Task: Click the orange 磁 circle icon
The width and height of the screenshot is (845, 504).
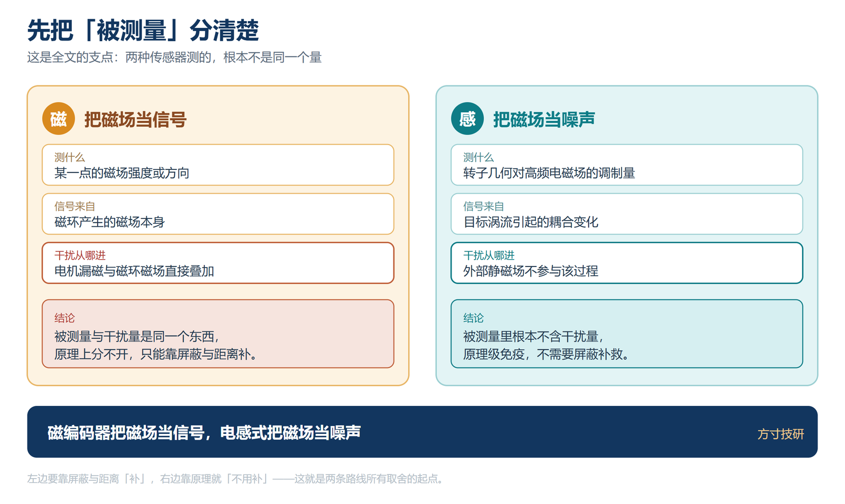Action: 59,119
